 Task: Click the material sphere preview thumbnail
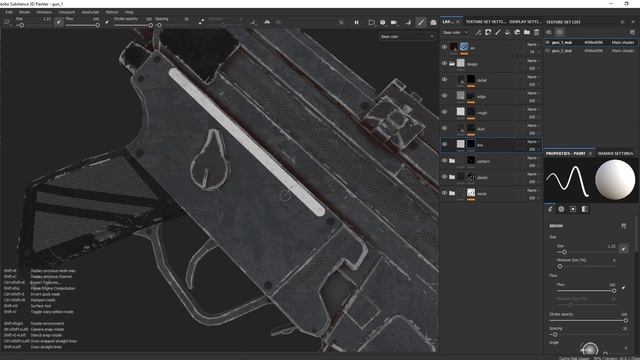point(614,180)
